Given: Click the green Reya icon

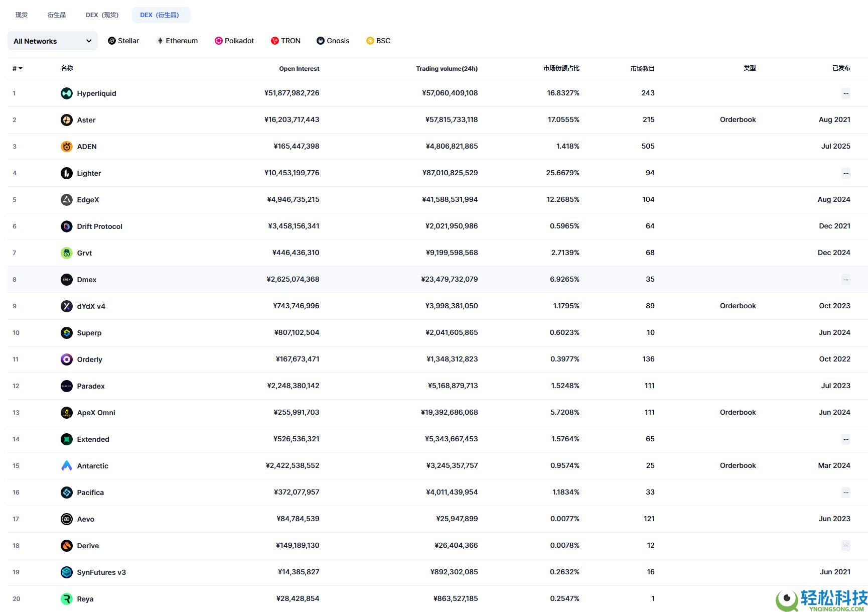Looking at the screenshot, I should click(66, 599).
